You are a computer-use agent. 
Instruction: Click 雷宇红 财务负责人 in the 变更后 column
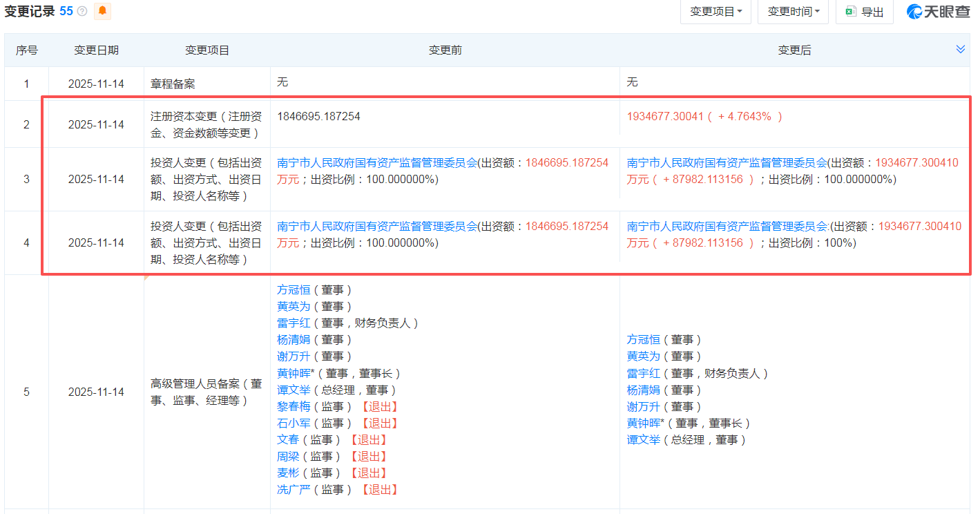(x=642, y=372)
